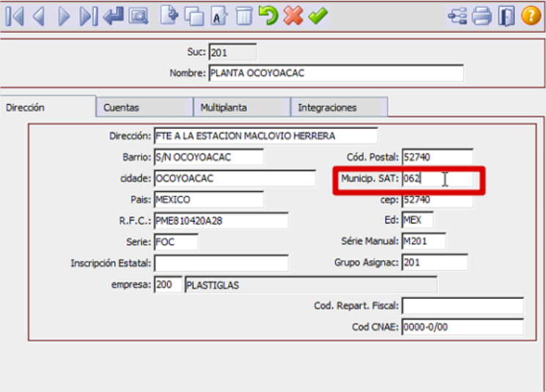This screenshot has height=392, width=546.
Task: Click the 'Cód. Postal:' label
Action: (x=372, y=157)
